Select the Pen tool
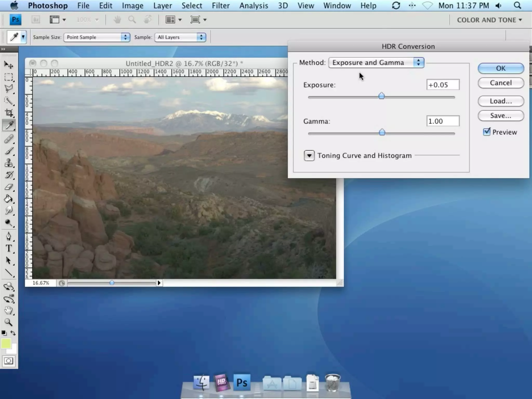532x399 pixels. tap(9, 236)
